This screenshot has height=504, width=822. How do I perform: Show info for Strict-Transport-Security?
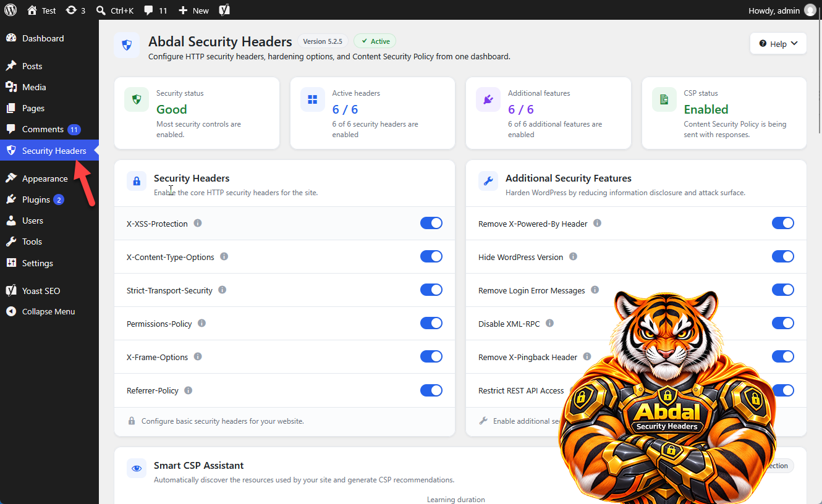coord(222,290)
